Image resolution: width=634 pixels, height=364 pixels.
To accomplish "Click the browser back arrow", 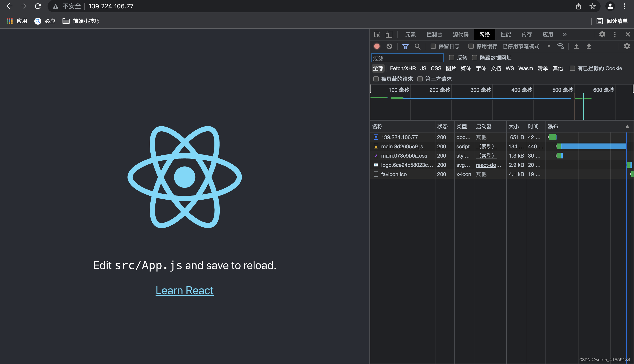I will click(9, 6).
